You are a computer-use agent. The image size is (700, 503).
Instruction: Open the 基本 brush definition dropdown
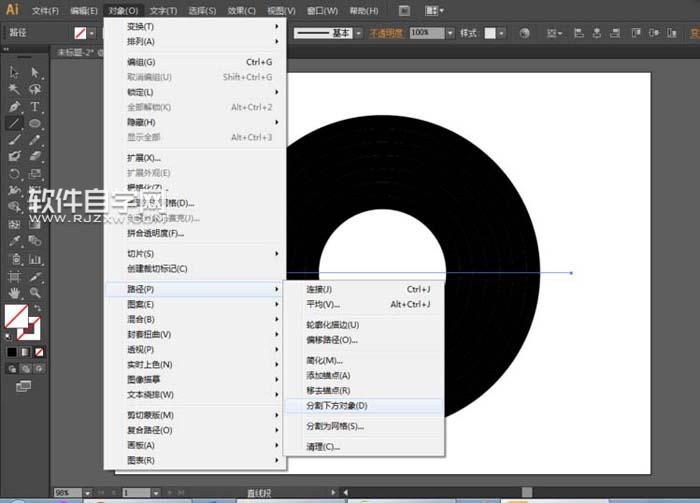tap(358, 33)
